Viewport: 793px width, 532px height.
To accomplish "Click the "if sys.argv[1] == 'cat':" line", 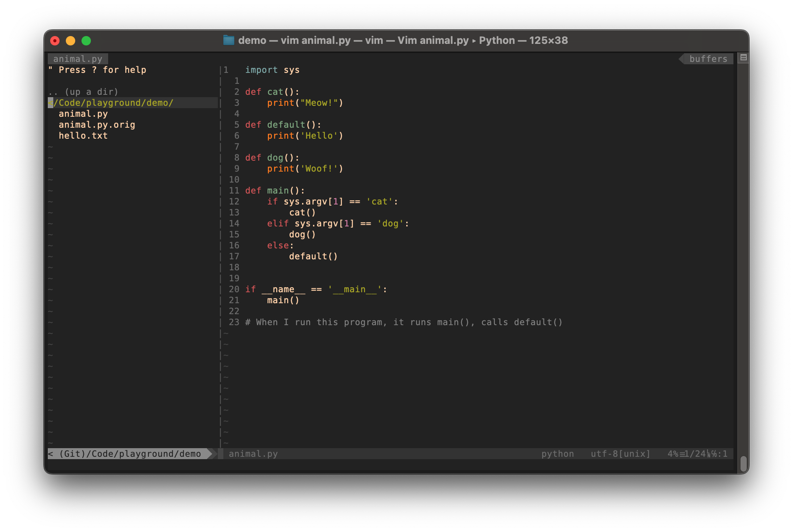I will coord(333,201).
